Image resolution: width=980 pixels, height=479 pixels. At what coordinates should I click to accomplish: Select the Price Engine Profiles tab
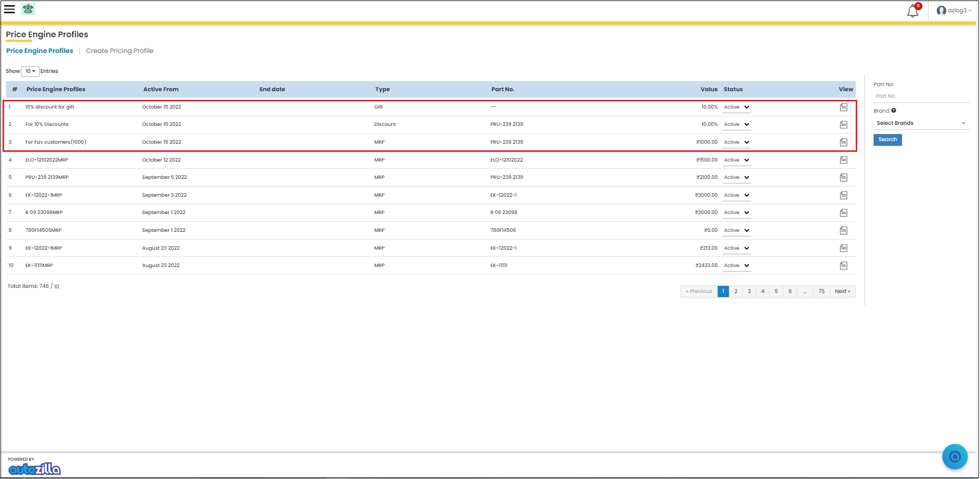click(x=40, y=51)
